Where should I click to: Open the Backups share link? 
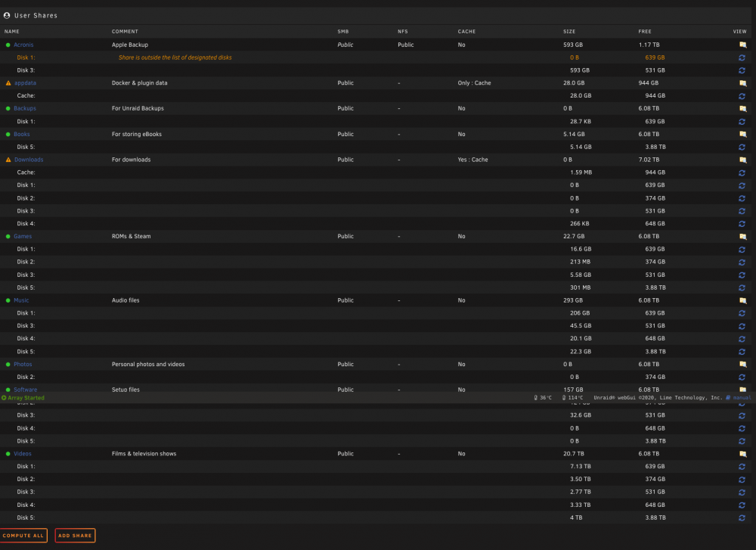pos(25,108)
